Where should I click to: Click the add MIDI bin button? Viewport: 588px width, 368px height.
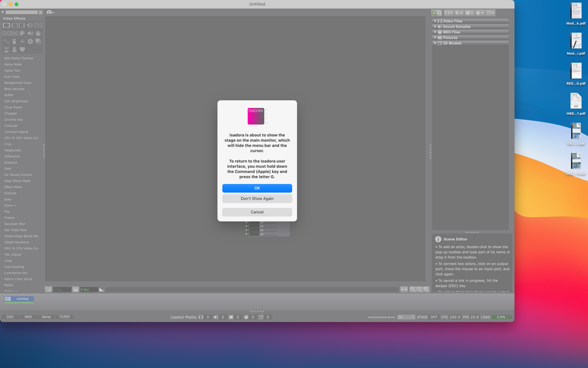point(480,13)
